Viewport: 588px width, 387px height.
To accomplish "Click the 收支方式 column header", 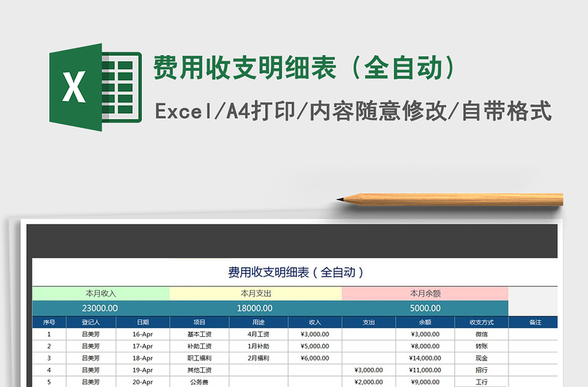I will [x=481, y=322].
